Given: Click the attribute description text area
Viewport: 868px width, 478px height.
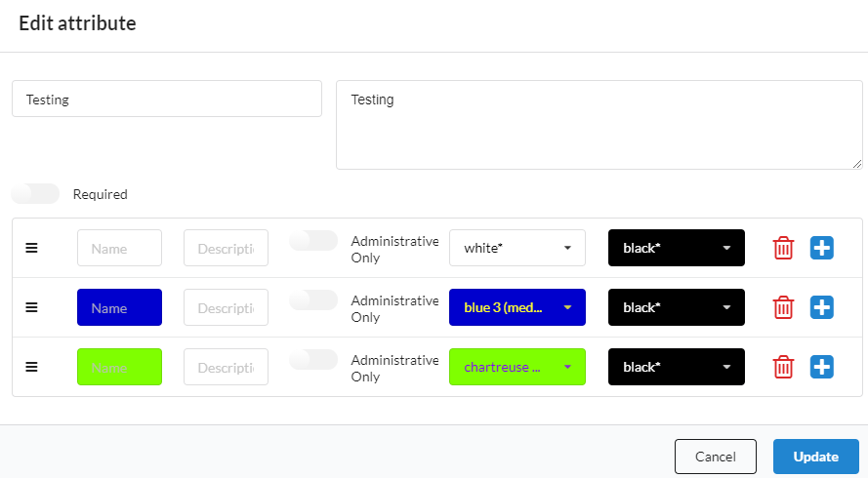Looking at the screenshot, I should click(x=599, y=125).
